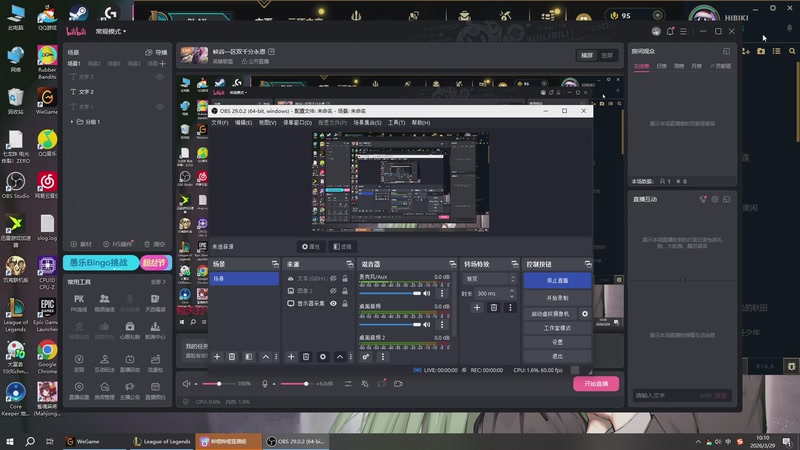The width and height of the screenshot is (800, 450).
Task: Open 视频连线 tool in Bilibili
Action: pos(104,302)
